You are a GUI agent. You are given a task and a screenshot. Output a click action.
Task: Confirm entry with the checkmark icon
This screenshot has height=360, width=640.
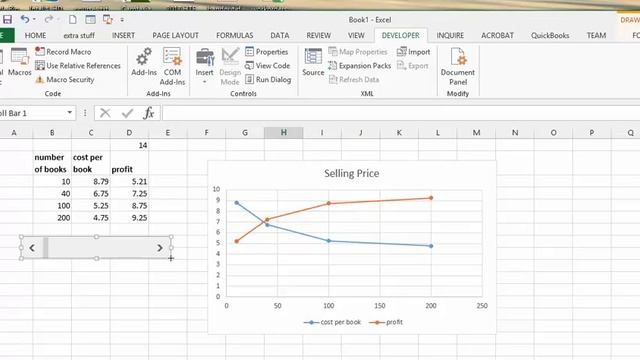127,113
